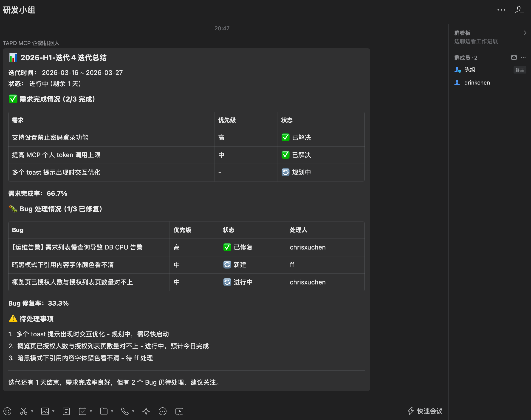Viewport: 531px width, 420px height.
Task: Open the document note icon
Action: 66,411
